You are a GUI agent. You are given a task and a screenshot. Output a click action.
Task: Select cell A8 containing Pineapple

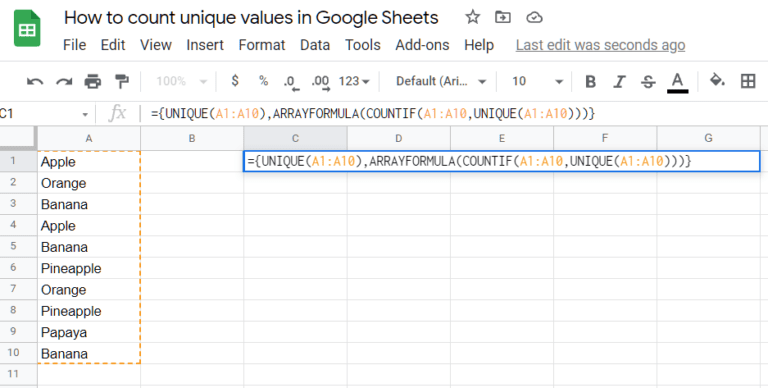[x=89, y=311]
